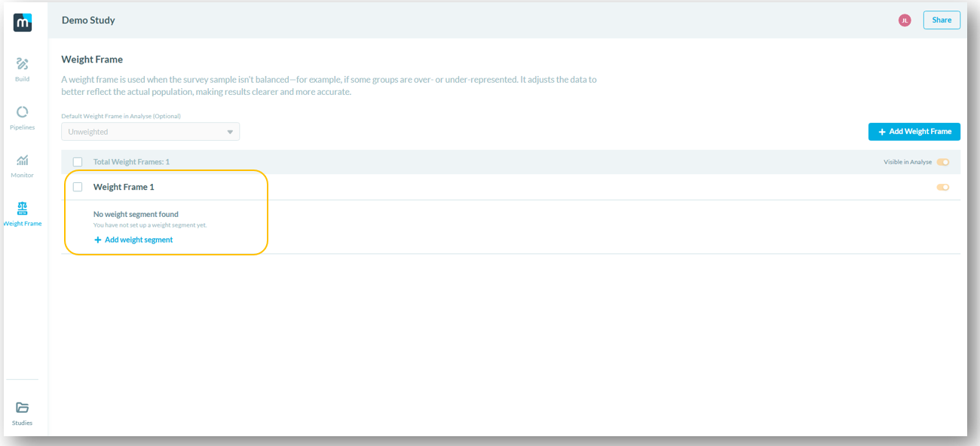This screenshot has height=446, width=980.
Task: Click the Demo Study title
Action: pos(88,20)
